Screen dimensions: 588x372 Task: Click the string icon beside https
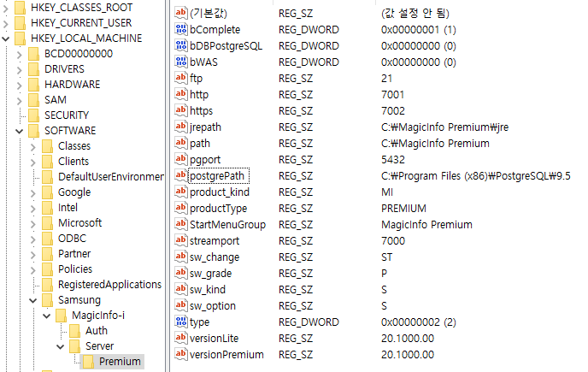pyautogui.click(x=180, y=110)
